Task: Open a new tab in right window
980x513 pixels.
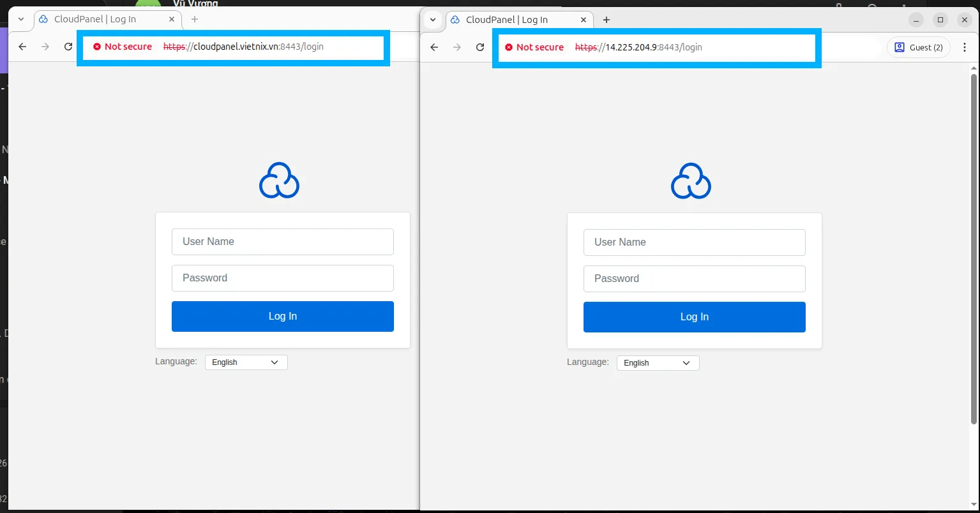Action: [607, 20]
